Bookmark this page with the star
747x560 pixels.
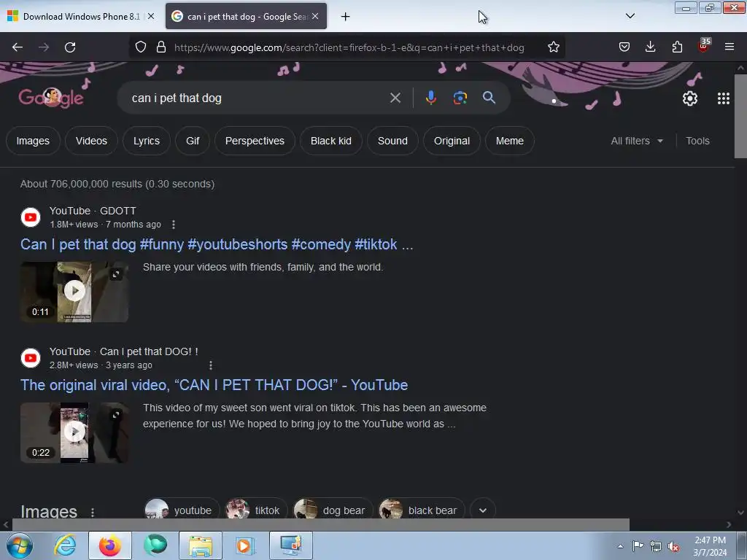point(553,47)
